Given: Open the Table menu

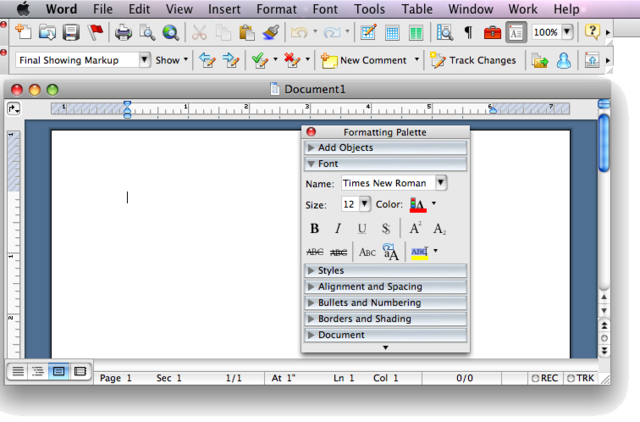Looking at the screenshot, I should [x=417, y=9].
